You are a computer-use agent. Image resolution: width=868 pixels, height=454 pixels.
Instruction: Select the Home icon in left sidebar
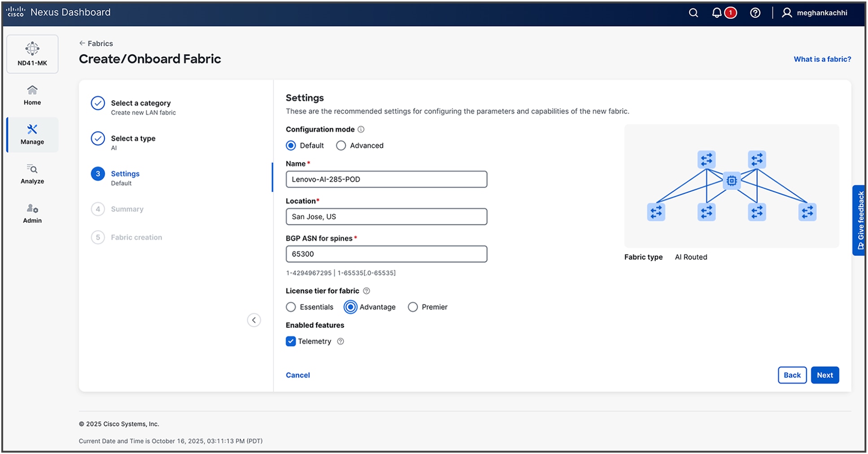[x=32, y=94]
